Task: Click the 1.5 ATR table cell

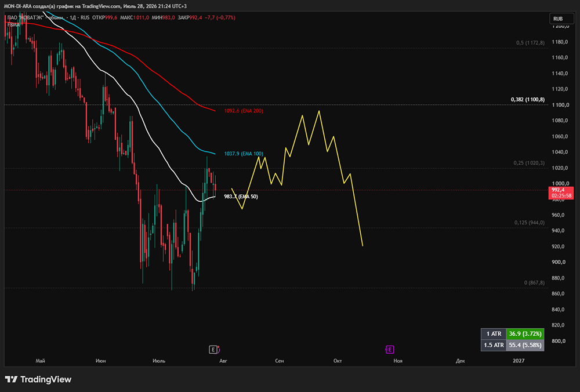Action: click(494, 345)
